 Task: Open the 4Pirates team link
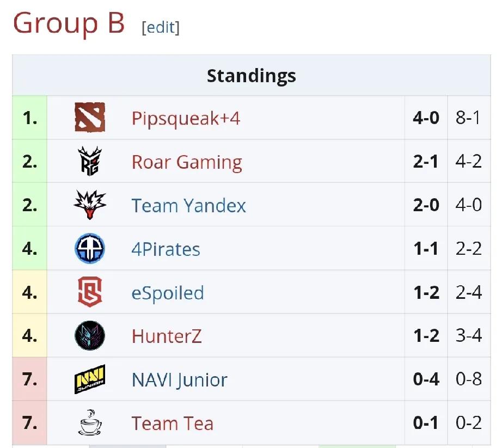click(166, 249)
